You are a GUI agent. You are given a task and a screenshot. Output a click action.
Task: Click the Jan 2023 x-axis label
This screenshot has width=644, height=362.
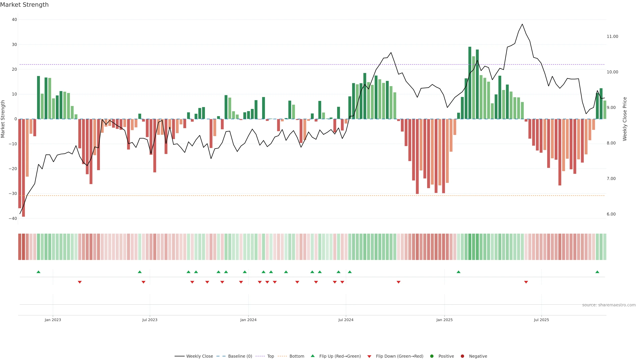tap(53, 320)
